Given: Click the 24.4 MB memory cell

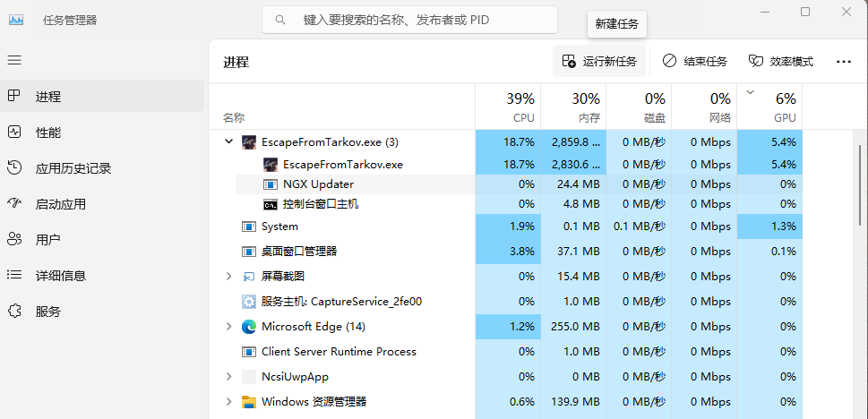Looking at the screenshot, I should [573, 184].
